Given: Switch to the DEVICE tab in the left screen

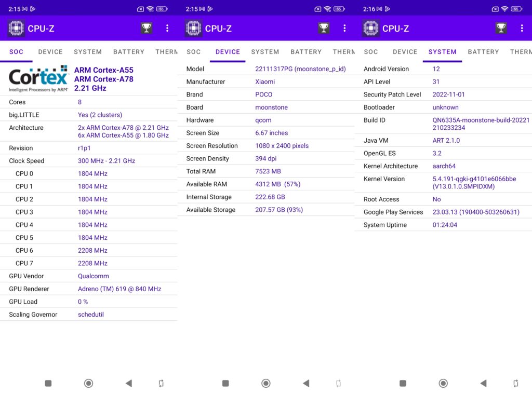Looking at the screenshot, I should point(50,52).
